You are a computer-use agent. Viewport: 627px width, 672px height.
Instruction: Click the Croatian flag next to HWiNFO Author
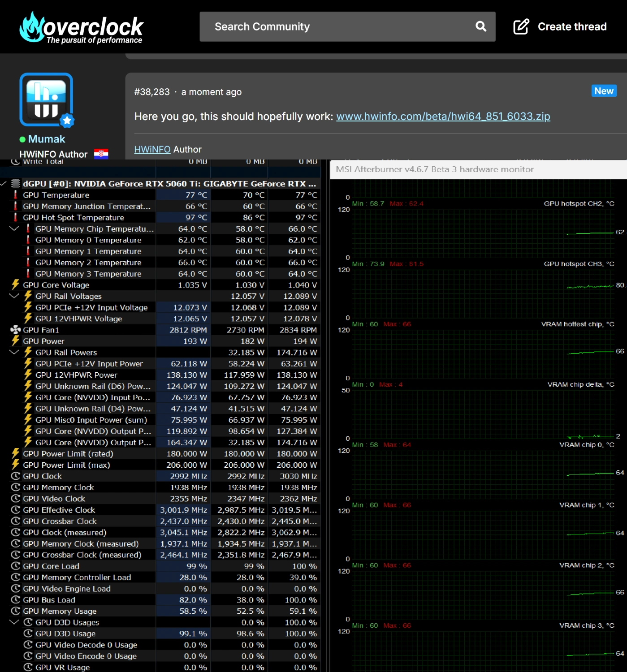click(x=101, y=154)
